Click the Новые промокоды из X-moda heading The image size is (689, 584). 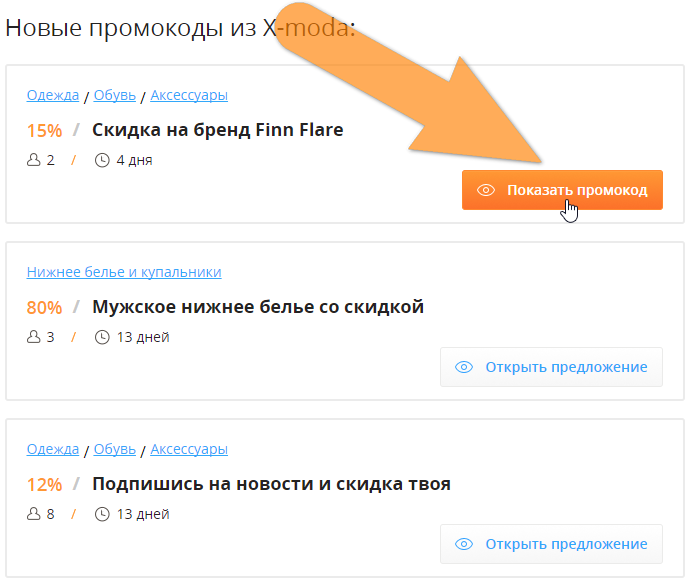pyautogui.click(x=180, y=28)
